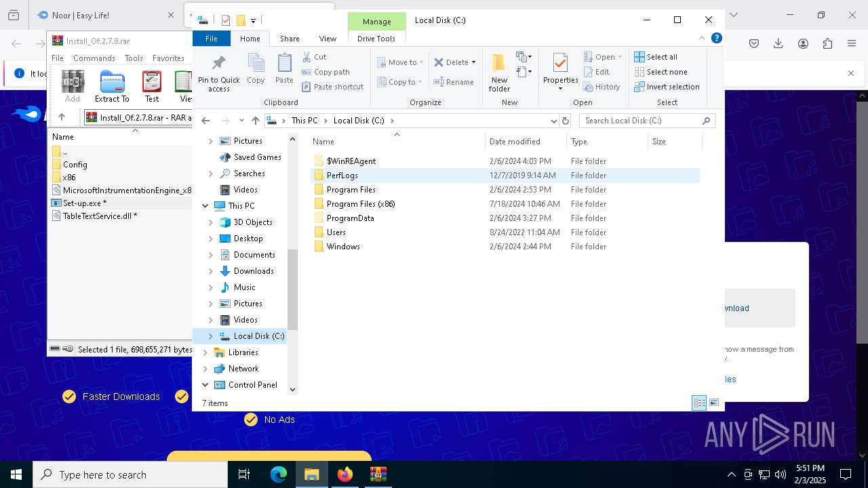
Task: Switch to Share ribbon tab
Action: (290, 39)
